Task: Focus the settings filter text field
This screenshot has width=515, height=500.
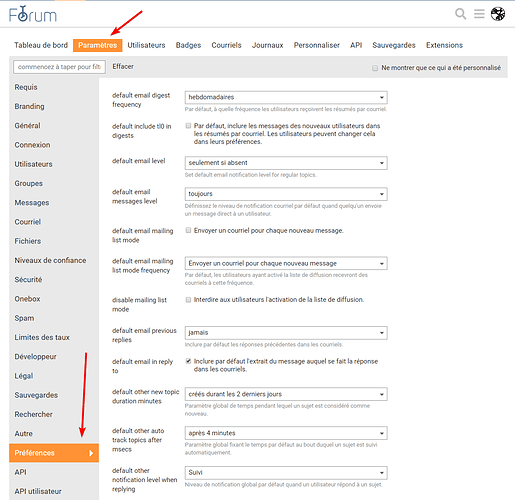Action: pyautogui.click(x=59, y=67)
